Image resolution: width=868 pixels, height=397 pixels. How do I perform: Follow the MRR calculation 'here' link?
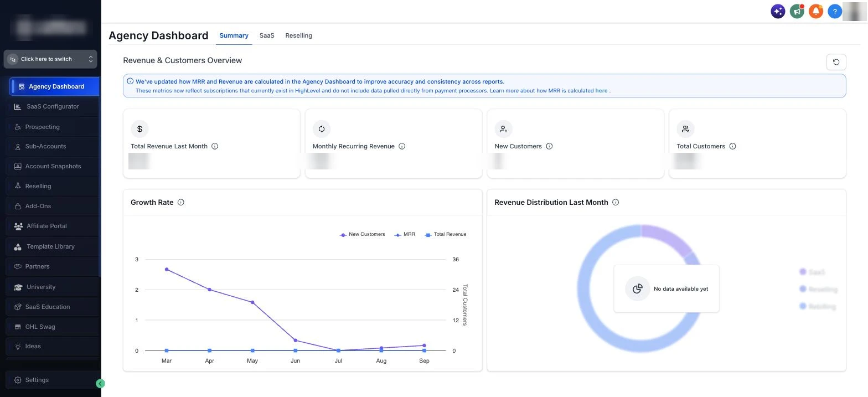(601, 90)
